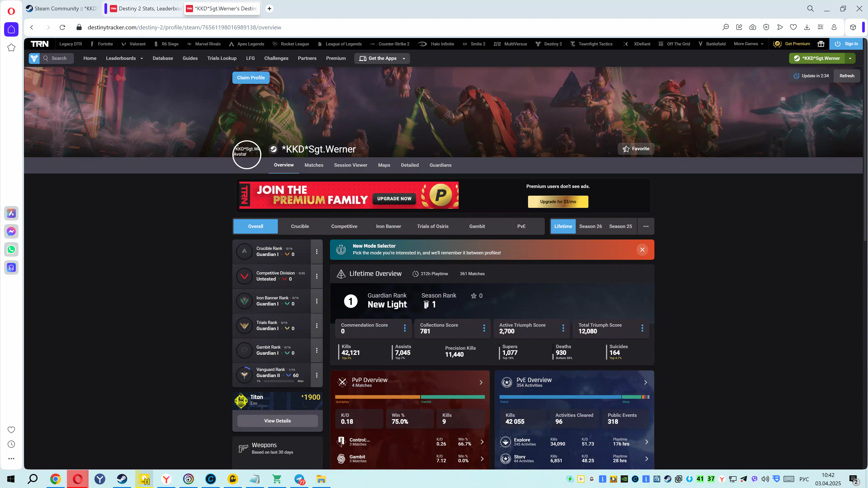
Task: Click Claim Profile button
Action: [251, 77]
